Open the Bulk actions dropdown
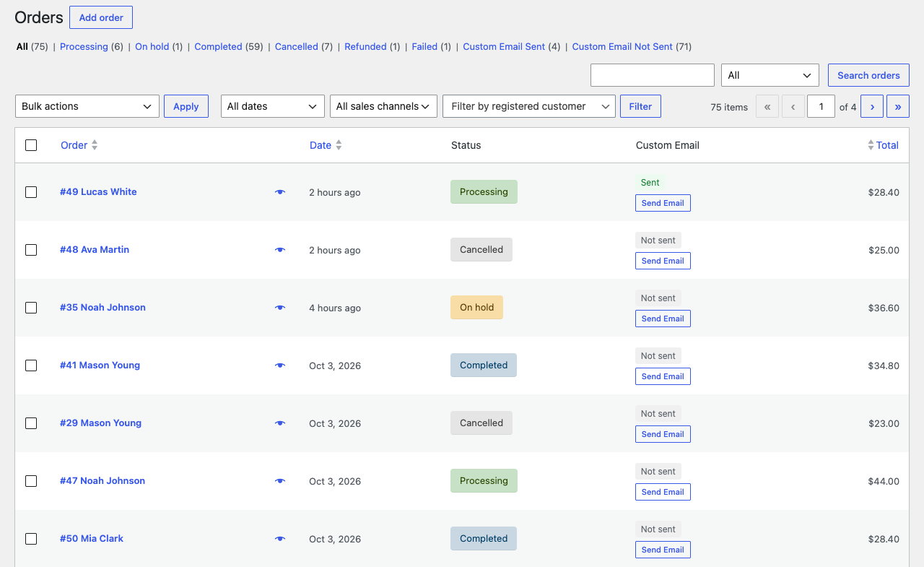 (87, 106)
